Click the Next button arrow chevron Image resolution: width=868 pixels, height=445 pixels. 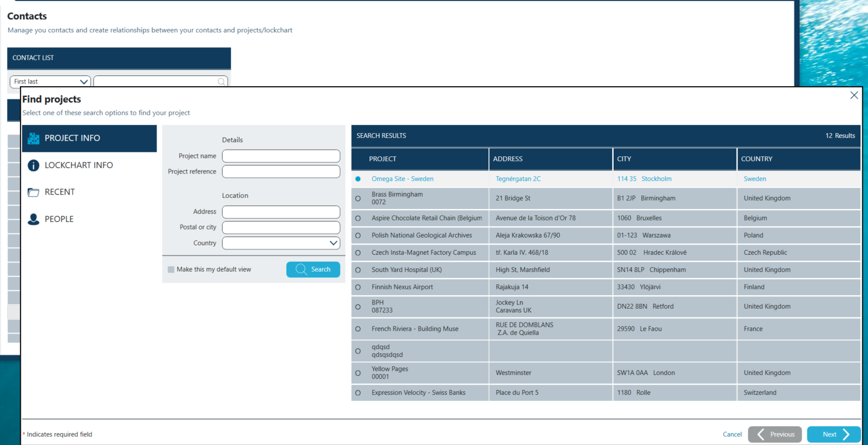(846, 434)
